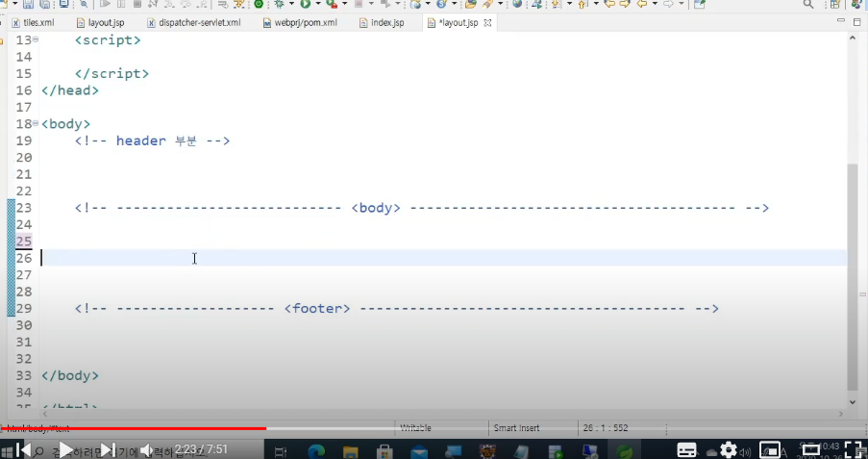Click the video Play button
Screen dimensions: 868x459
click(65, 449)
